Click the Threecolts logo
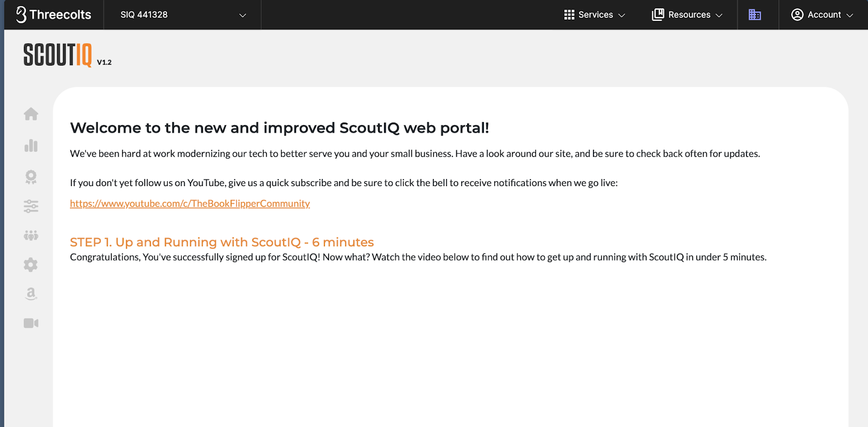The image size is (868, 427). coord(53,15)
